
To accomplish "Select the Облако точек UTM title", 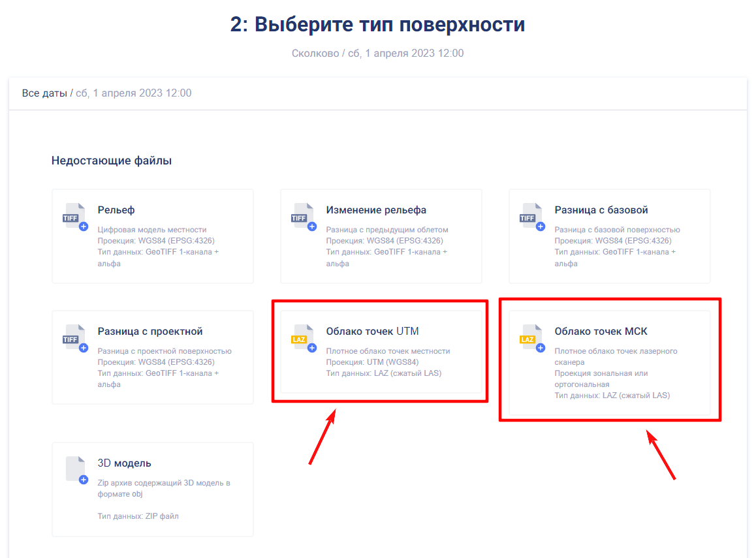I will (372, 332).
